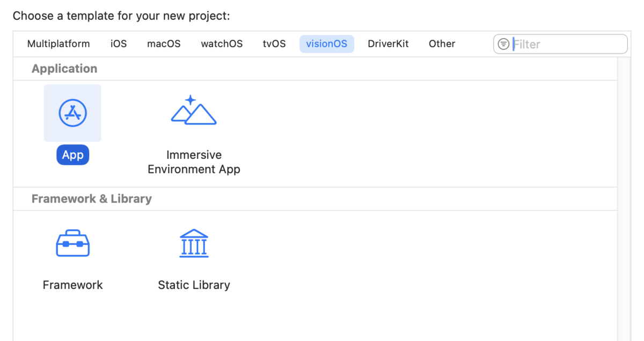Select the Immersive Environment App mountains icon

point(193,110)
